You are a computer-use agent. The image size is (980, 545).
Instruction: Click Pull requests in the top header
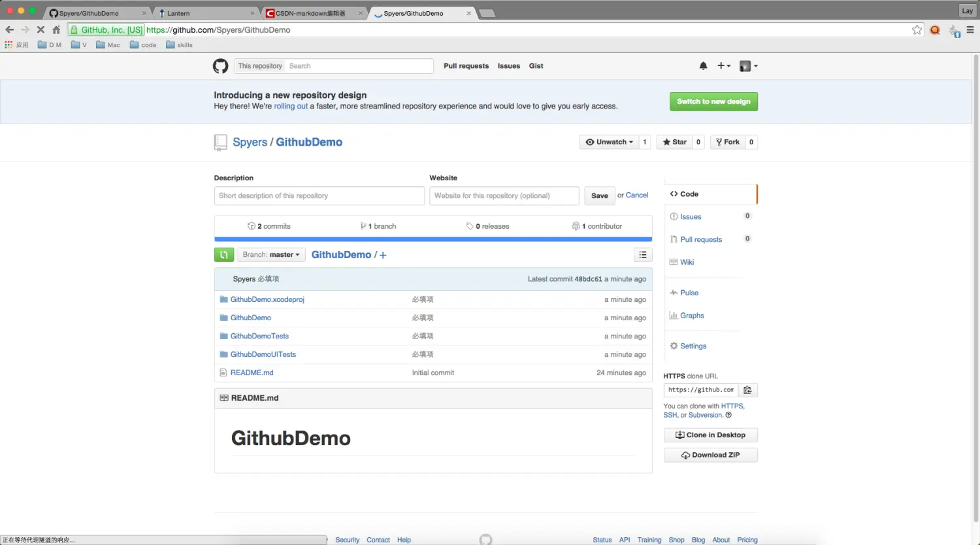[466, 66]
